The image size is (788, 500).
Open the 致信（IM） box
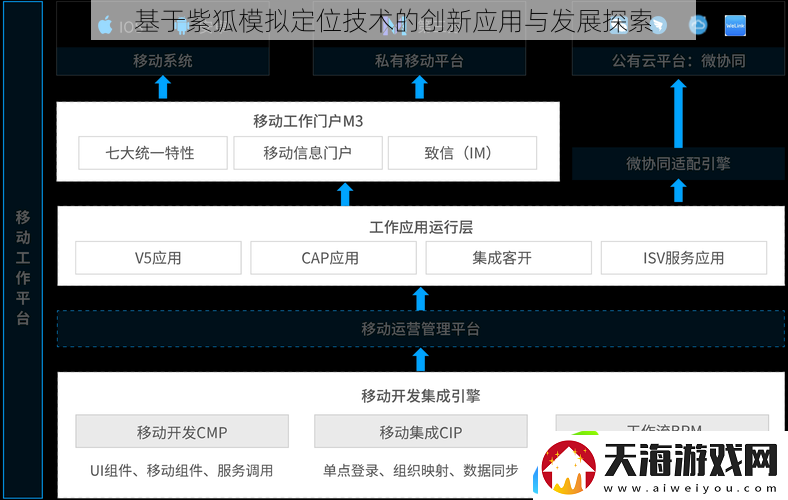(462, 153)
